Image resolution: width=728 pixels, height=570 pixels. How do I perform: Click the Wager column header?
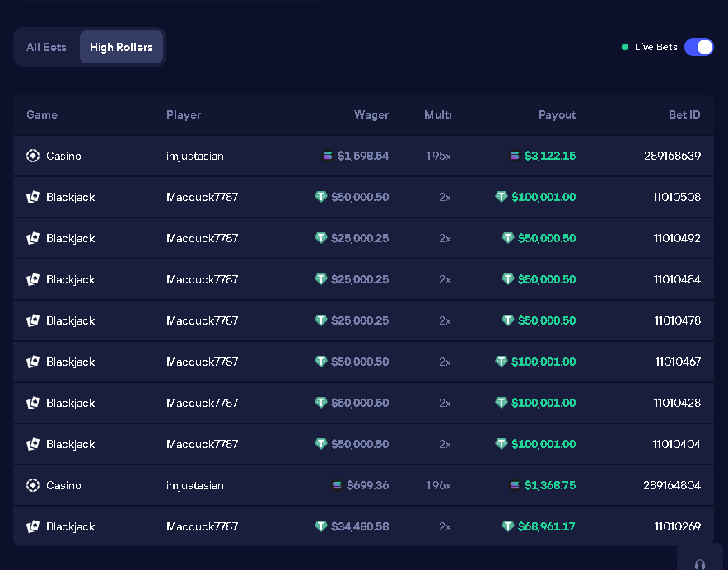371,115
